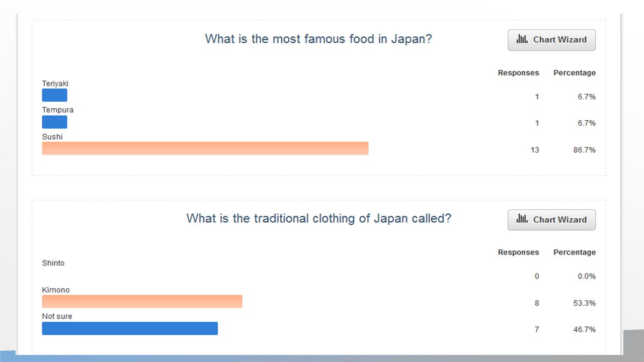This screenshot has width=644, height=362.
Task: Click the Shinto answer label
Action: (53, 263)
